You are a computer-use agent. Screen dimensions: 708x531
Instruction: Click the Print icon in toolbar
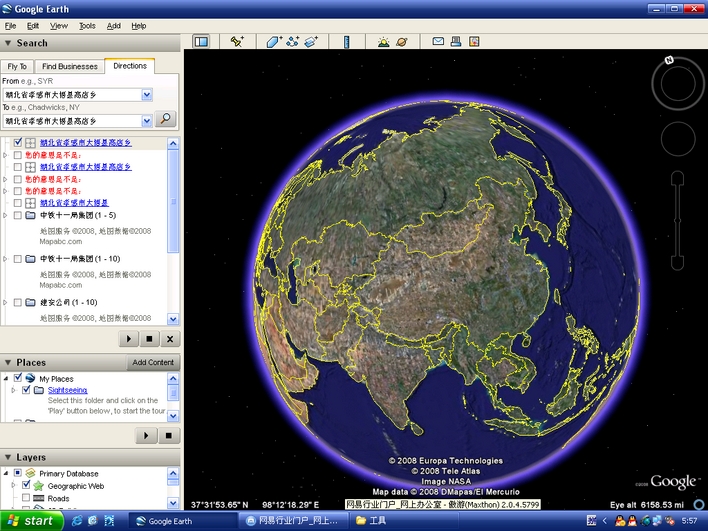(456, 42)
